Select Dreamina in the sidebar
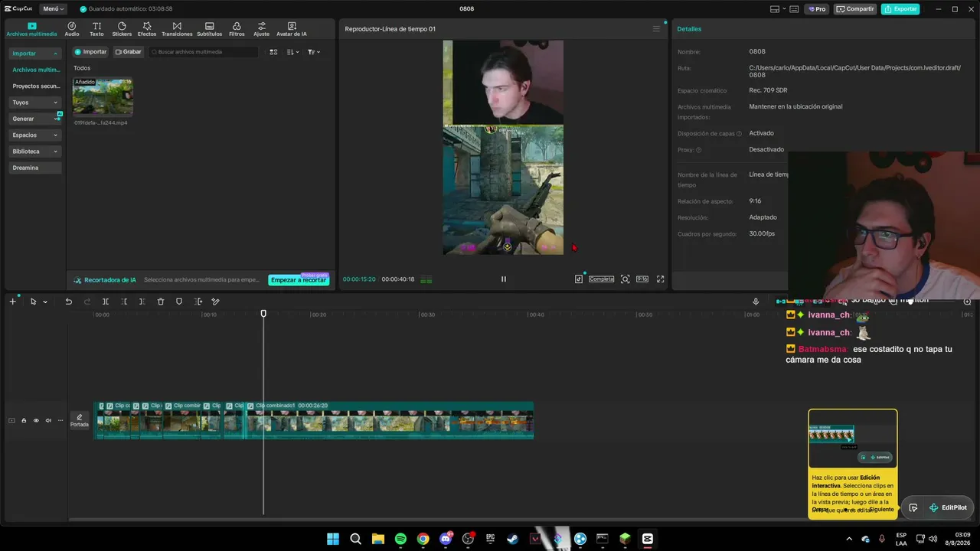 (34, 168)
